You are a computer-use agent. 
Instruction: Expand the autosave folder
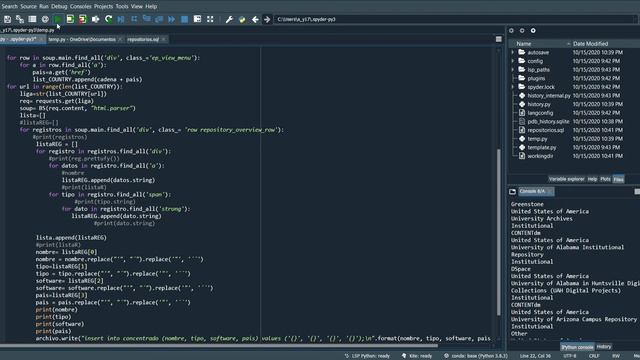(x=513, y=52)
